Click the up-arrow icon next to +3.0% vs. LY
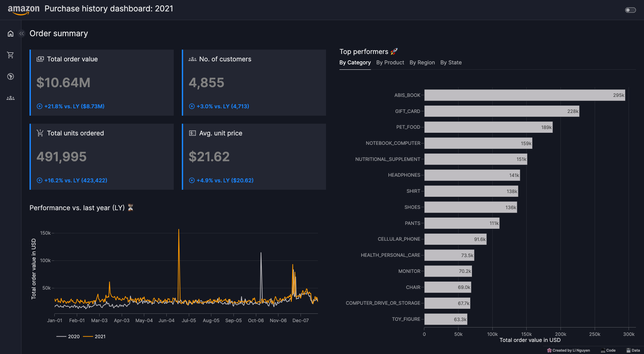Screen dimensions: 644x354 point(192,106)
